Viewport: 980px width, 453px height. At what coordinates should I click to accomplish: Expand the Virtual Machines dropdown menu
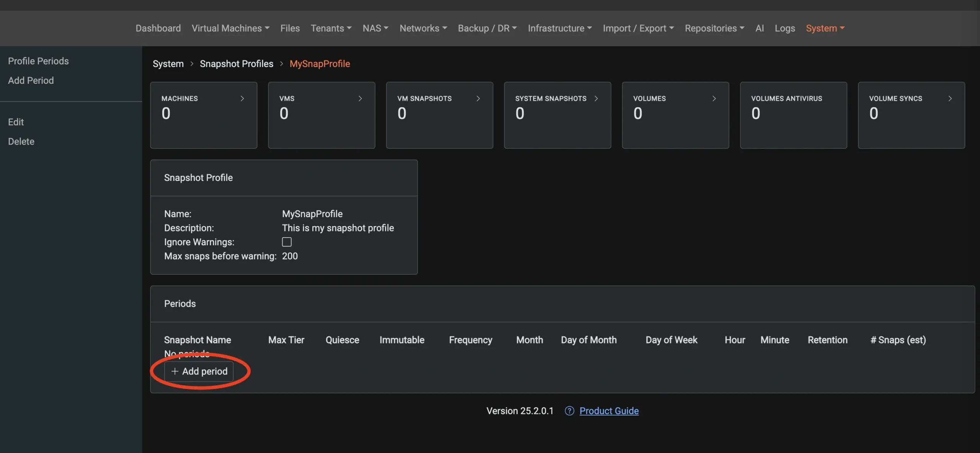click(x=230, y=28)
